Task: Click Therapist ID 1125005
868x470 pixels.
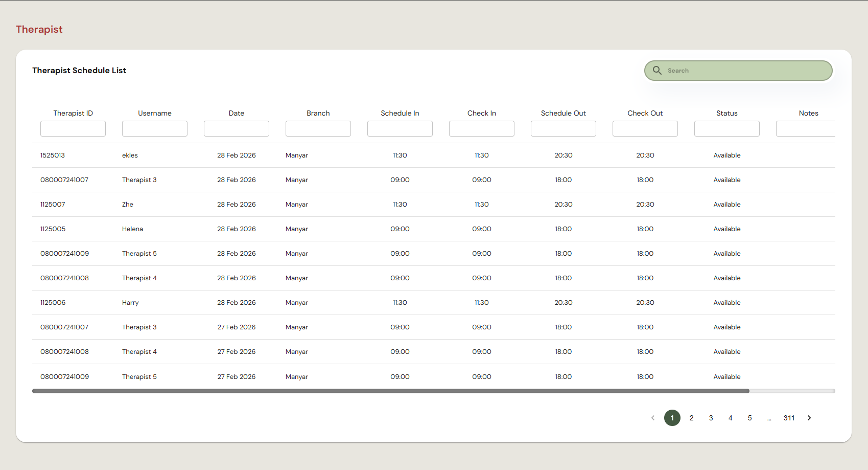Action: [53, 229]
